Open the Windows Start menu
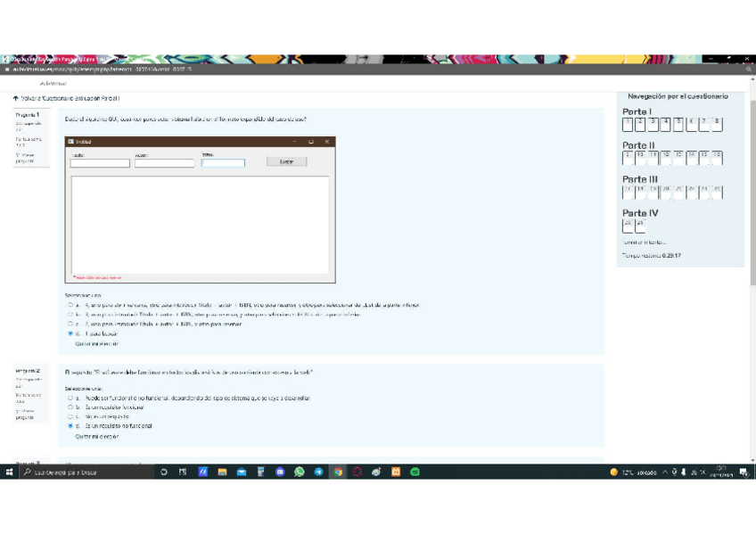Viewport: 756px width, 534px height. click(x=9, y=472)
